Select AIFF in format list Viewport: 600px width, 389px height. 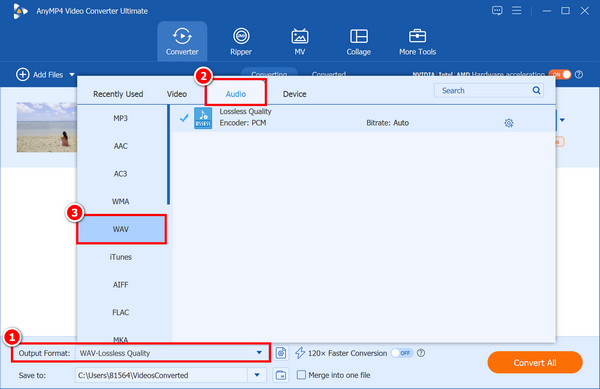[x=121, y=285]
